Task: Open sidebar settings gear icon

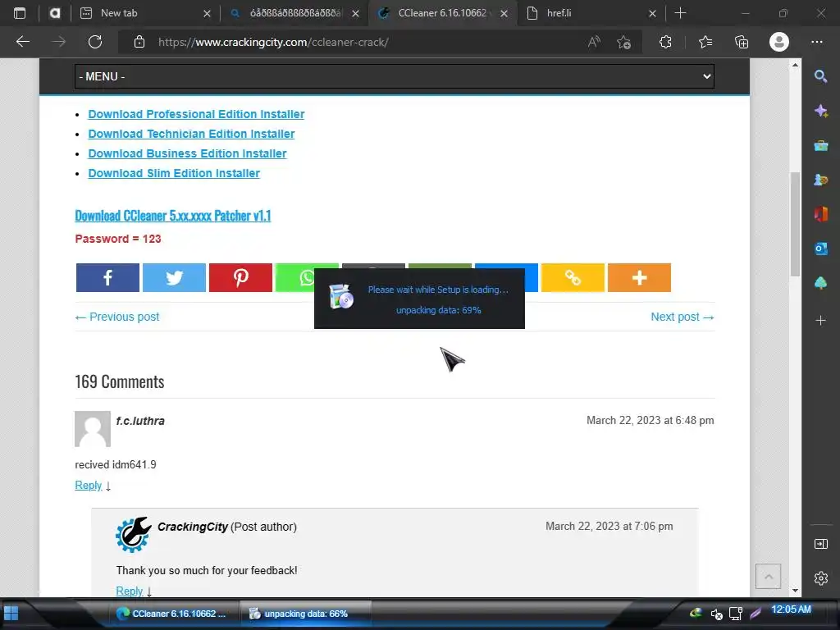Action: click(x=820, y=578)
